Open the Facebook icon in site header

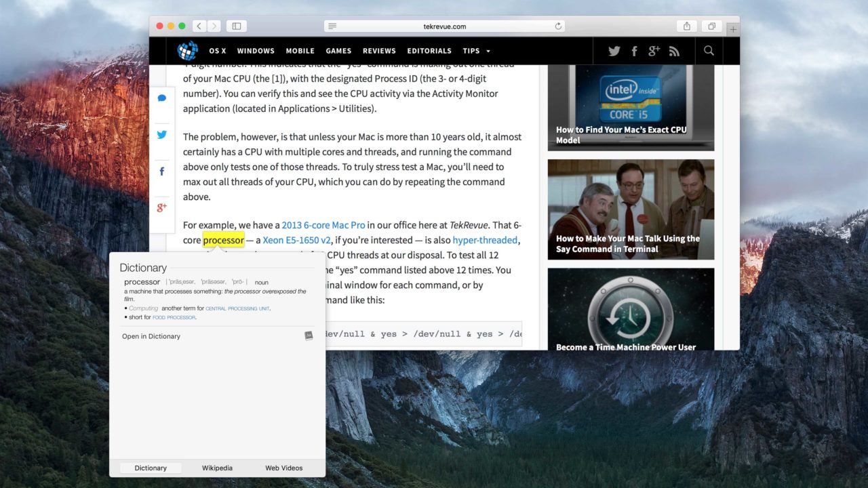(x=635, y=51)
